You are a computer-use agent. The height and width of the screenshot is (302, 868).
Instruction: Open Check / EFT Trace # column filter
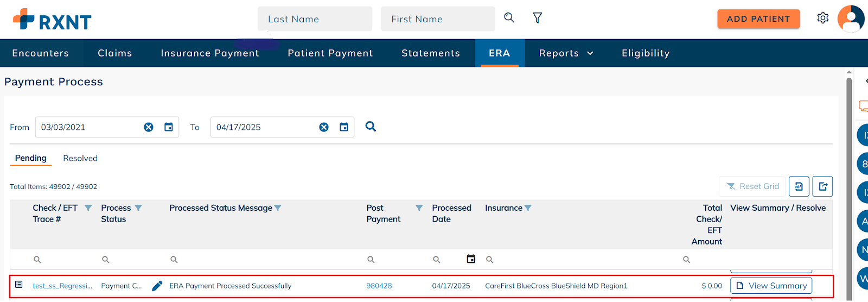click(88, 208)
